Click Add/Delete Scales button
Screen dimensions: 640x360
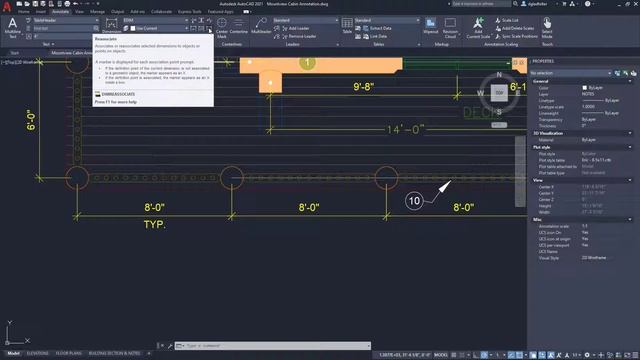click(514, 28)
